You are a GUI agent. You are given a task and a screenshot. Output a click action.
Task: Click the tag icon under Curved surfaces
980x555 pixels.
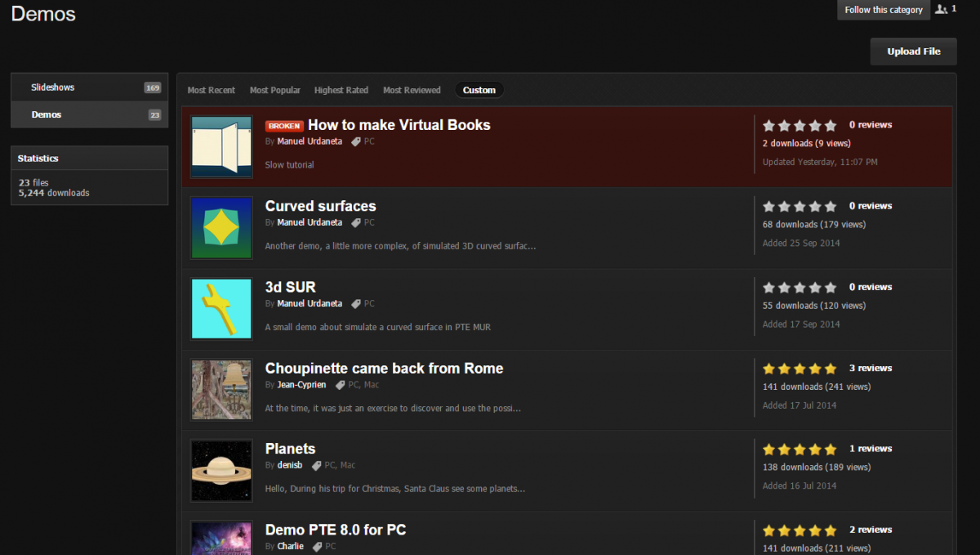coord(356,222)
